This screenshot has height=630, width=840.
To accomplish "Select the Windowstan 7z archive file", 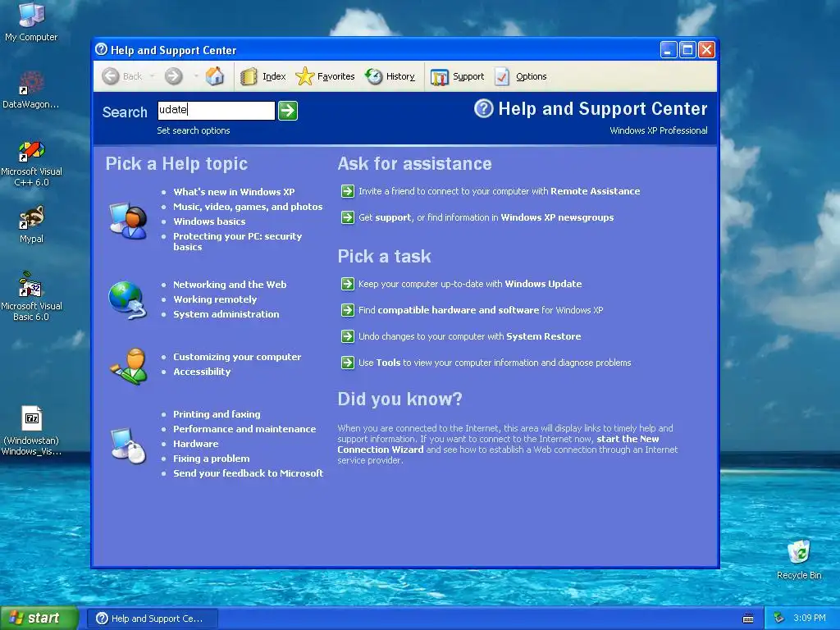I will tap(31, 431).
